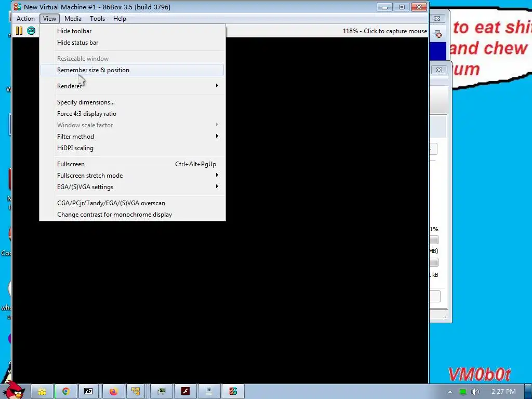Choose Specify dimensions... entry
Image resolution: width=532 pixels, height=399 pixels.
click(132, 102)
